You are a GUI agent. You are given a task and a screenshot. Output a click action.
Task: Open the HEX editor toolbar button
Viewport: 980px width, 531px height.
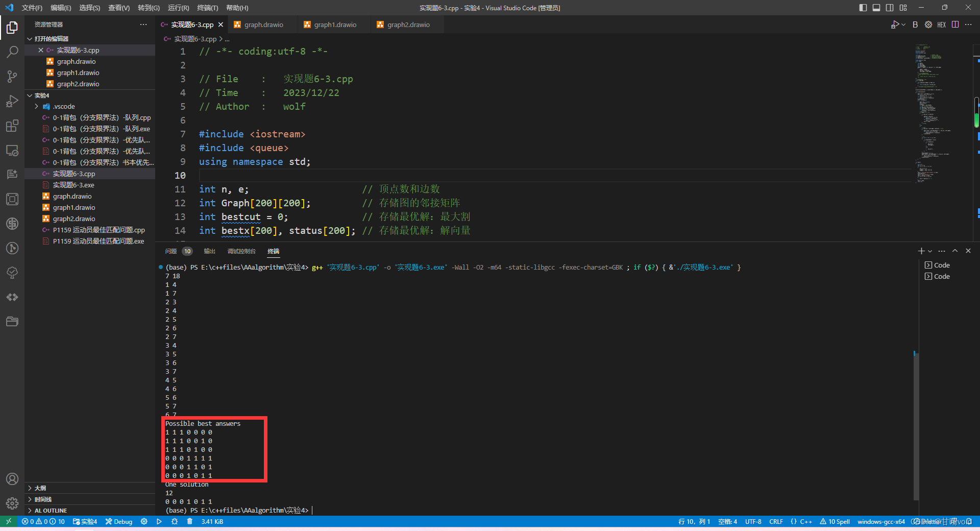[942, 25]
